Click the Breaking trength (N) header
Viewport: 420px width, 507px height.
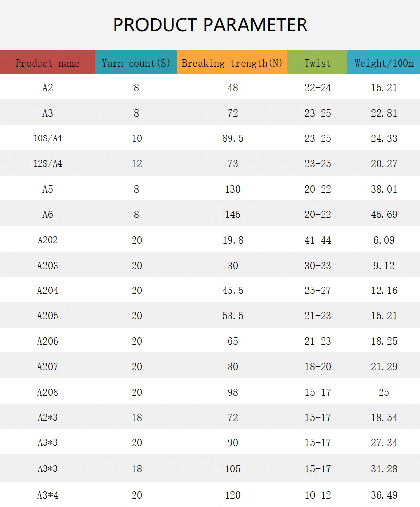[x=232, y=62]
